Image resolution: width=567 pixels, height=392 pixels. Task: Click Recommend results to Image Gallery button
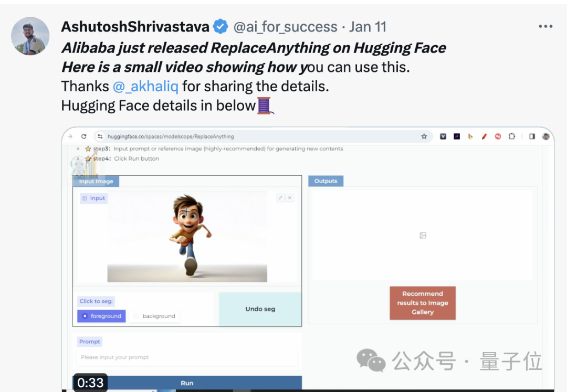pyautogui.click(x=423, y=303)
